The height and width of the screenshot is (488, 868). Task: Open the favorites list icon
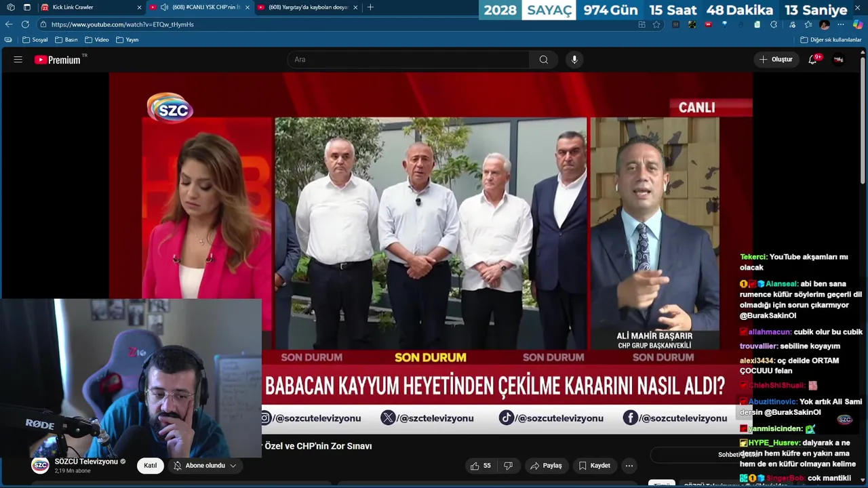(x=808, y=24)
